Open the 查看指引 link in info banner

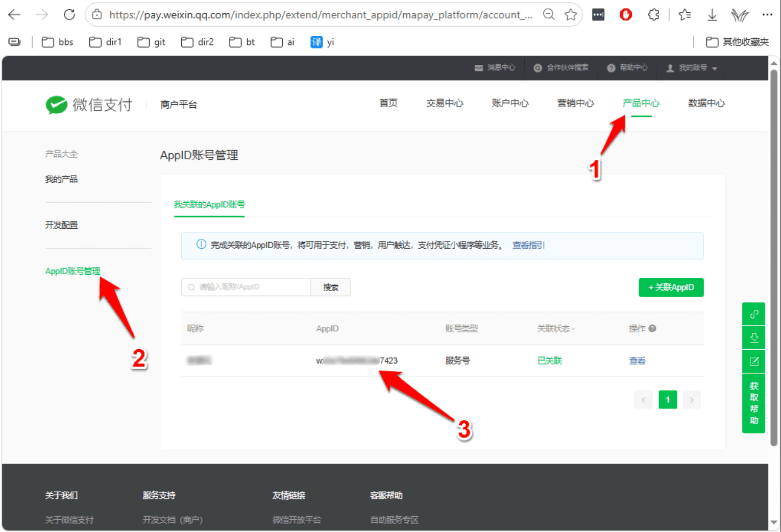(528, 245)
